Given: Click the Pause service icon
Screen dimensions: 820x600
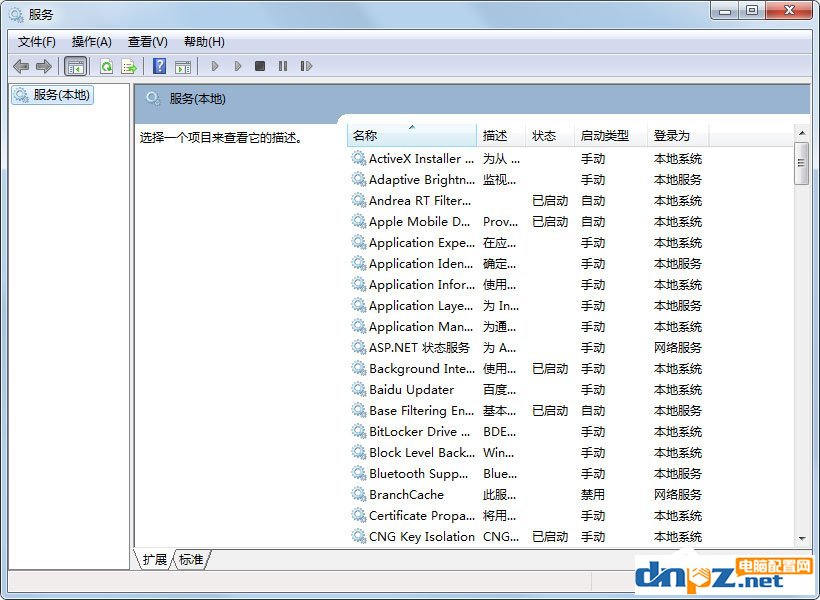Looking at the screenshot, I should pyautogui.click(x=283, y=66).
